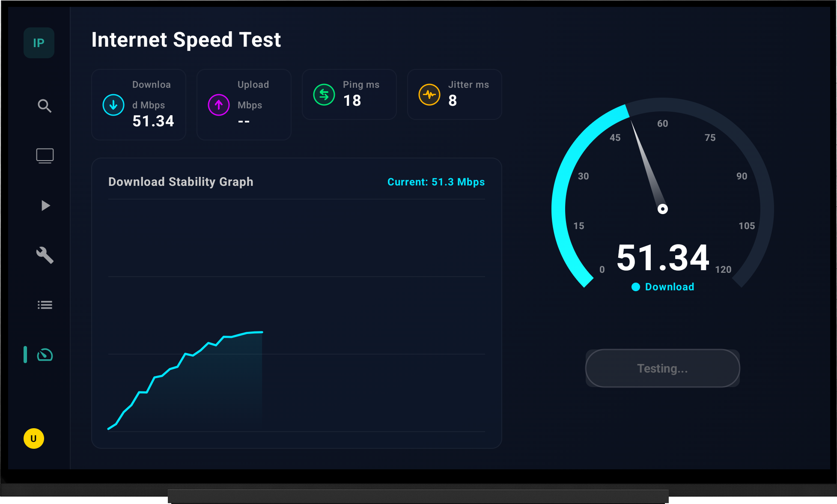Select the Jitter ms stat card
This screenshot has width=837, height=504.
tap(455, 94)
